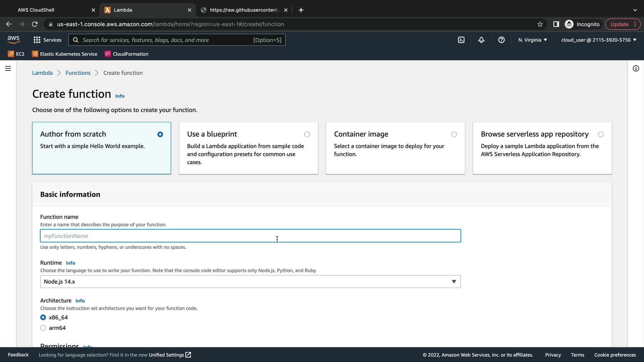This screenshot has height=362, width=644.
Task: Open the Unified Settings link
Action: point(170,355)
